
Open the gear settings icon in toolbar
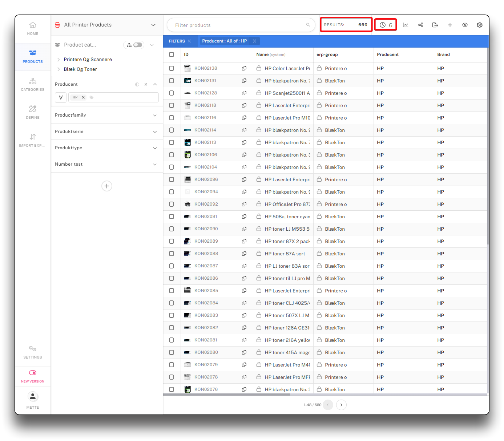479,25
